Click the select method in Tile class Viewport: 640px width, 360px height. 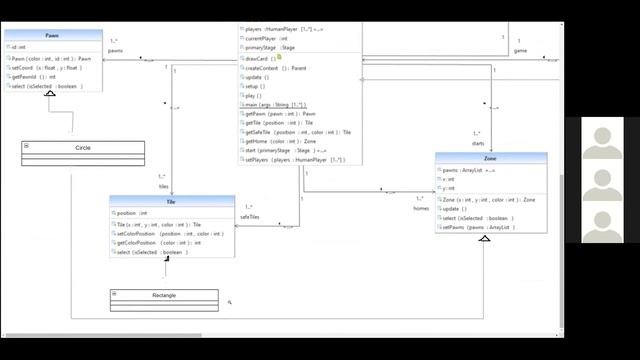click(150, 252)
